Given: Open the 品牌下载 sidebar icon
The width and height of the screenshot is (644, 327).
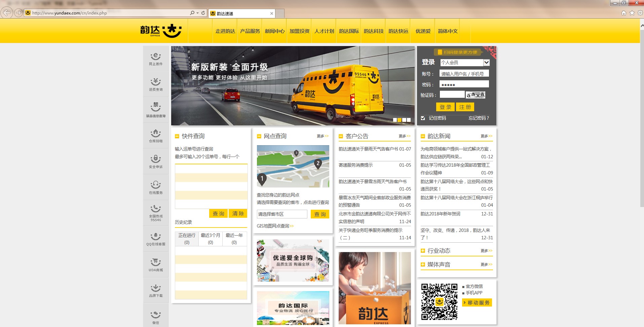Looking at the screenshot, I should pos(156,290).
